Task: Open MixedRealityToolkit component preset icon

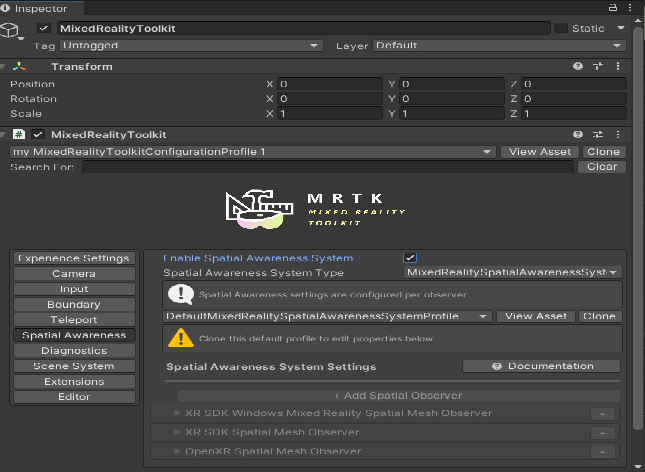Action: (x=599, y=134)
